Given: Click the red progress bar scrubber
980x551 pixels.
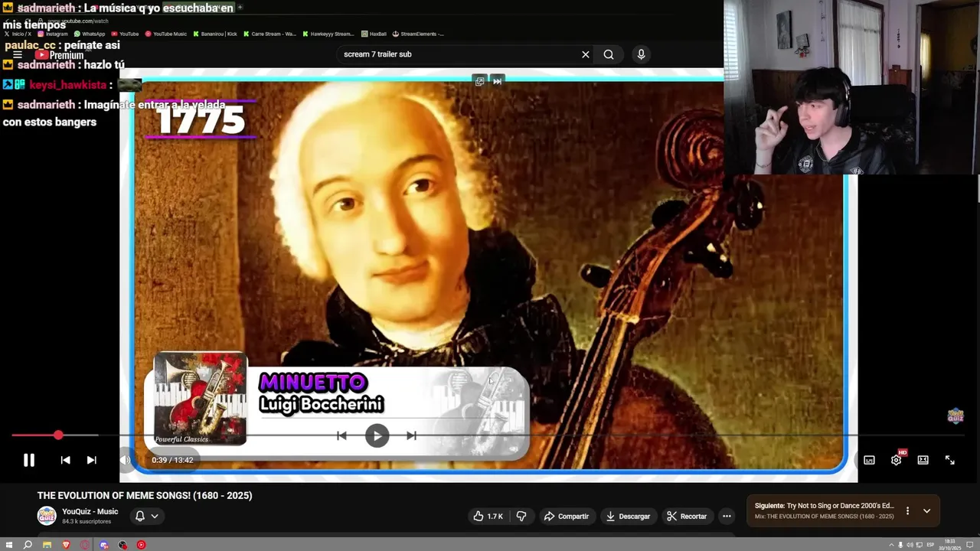Looking at the screenshot, I should pyautogui.click(x=58, y=435).
